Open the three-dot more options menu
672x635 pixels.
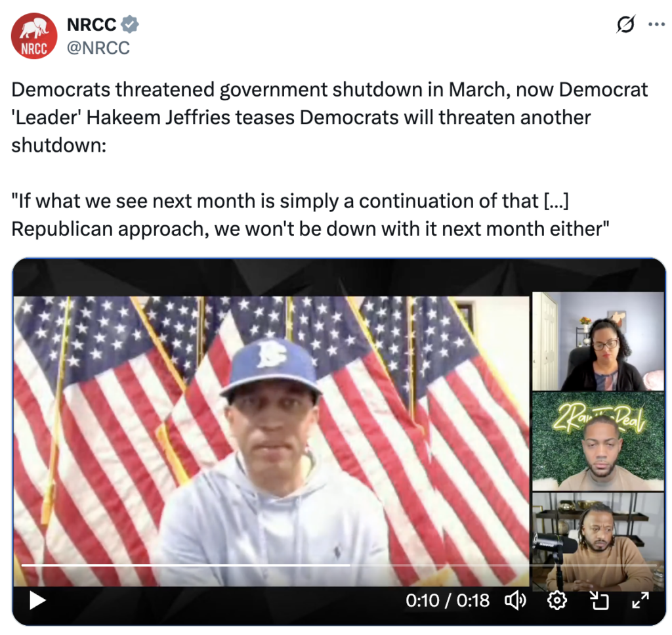(x=656, y=24)
